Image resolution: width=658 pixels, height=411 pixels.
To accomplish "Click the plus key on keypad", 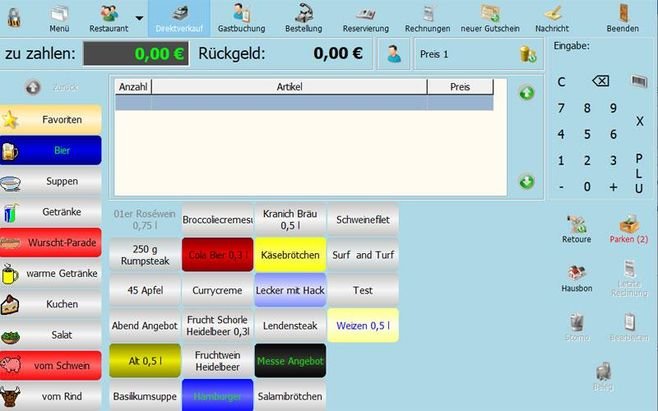I will click(613, 187).
